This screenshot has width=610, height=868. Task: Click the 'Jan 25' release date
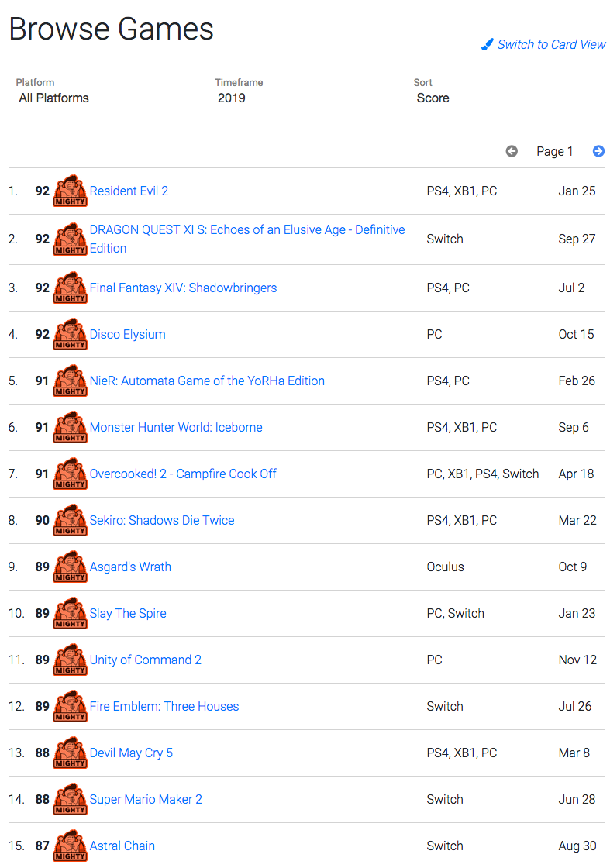(x=577, y=191)
